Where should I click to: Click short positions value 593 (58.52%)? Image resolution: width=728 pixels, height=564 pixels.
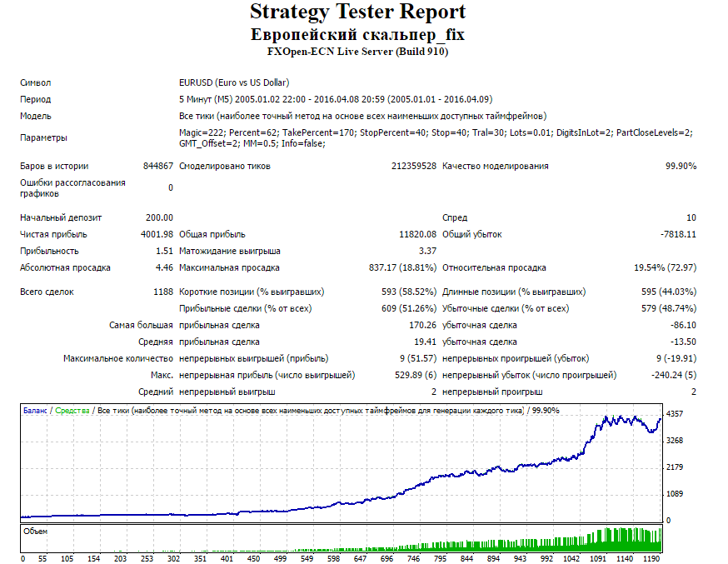pos(409,292)
